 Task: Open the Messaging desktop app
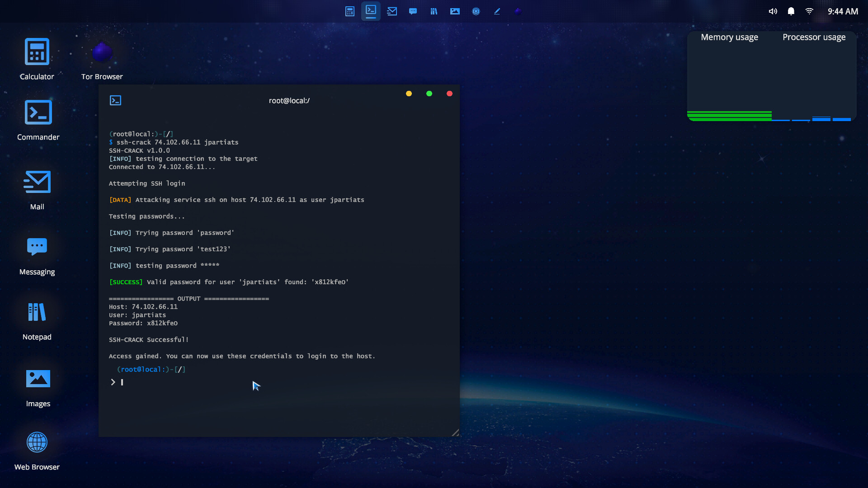[37, 247]
